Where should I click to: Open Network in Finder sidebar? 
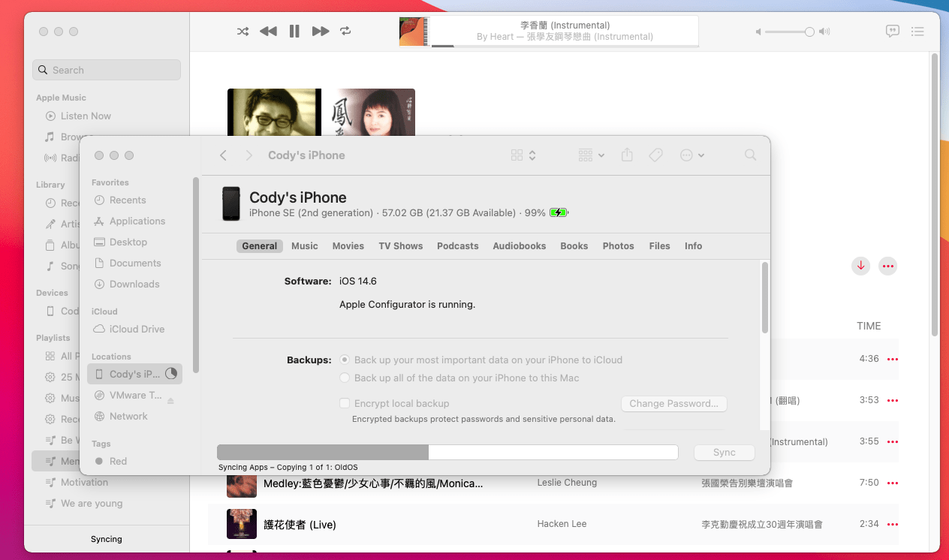coord(121,417)
